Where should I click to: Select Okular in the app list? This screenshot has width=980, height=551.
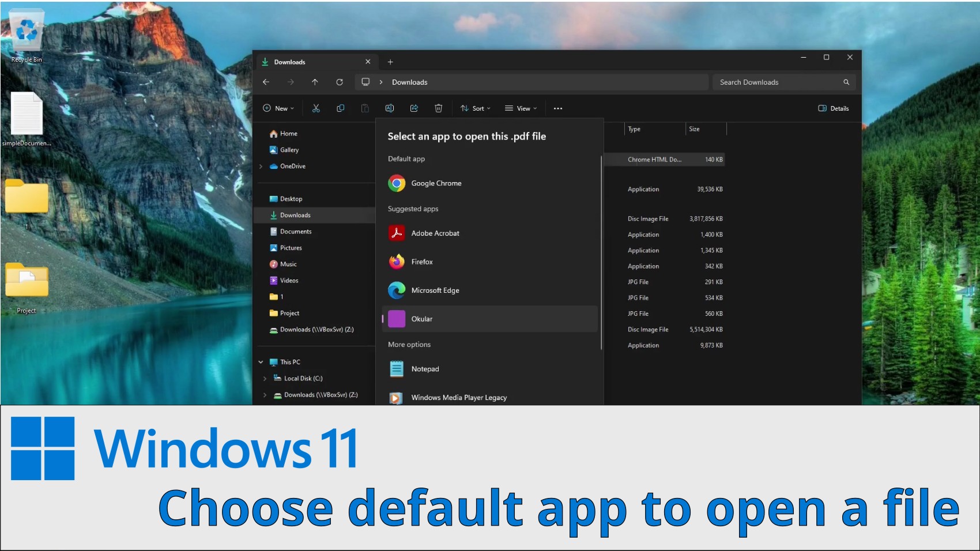(x=421, y=319)
